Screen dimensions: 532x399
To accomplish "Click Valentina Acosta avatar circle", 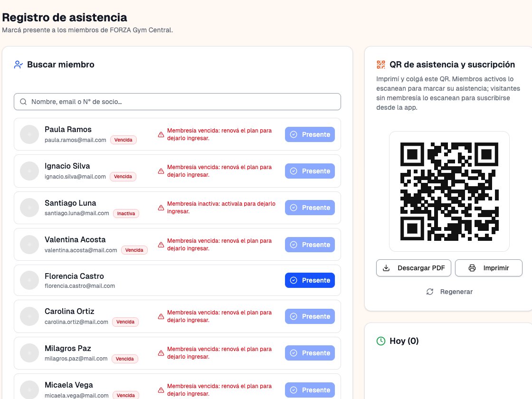I will tap(29, 245).
